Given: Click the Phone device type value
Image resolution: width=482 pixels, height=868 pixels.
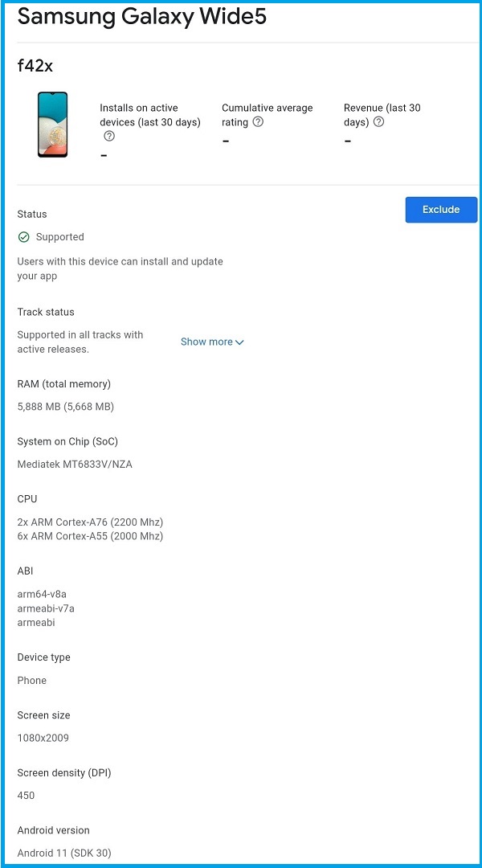Looking at the screenshot, I should (32, 680).
